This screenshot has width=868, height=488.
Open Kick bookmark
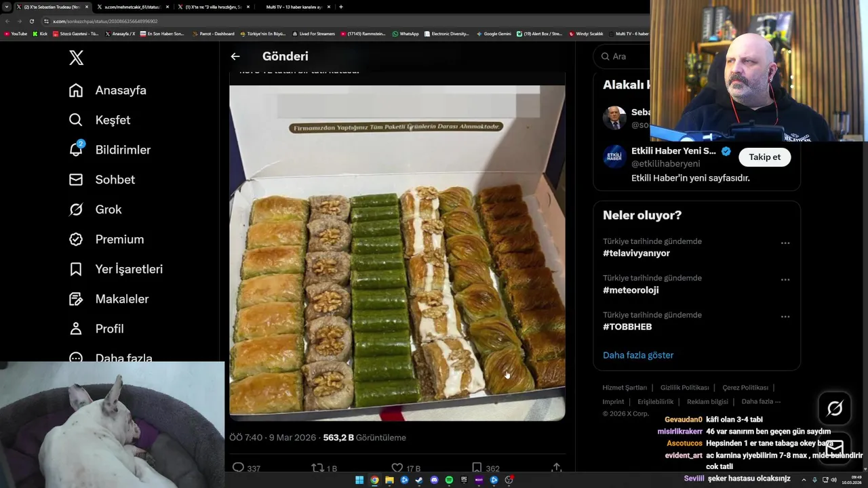pos(40,33)
